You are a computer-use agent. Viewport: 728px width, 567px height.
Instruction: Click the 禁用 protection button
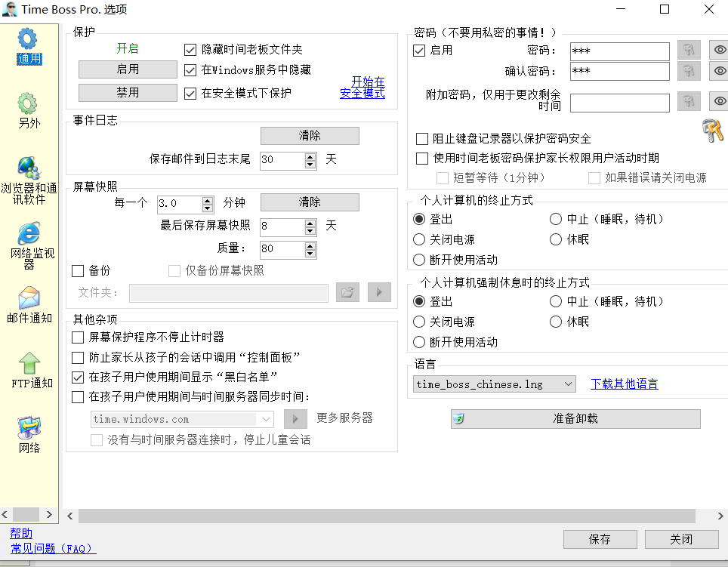128,92
